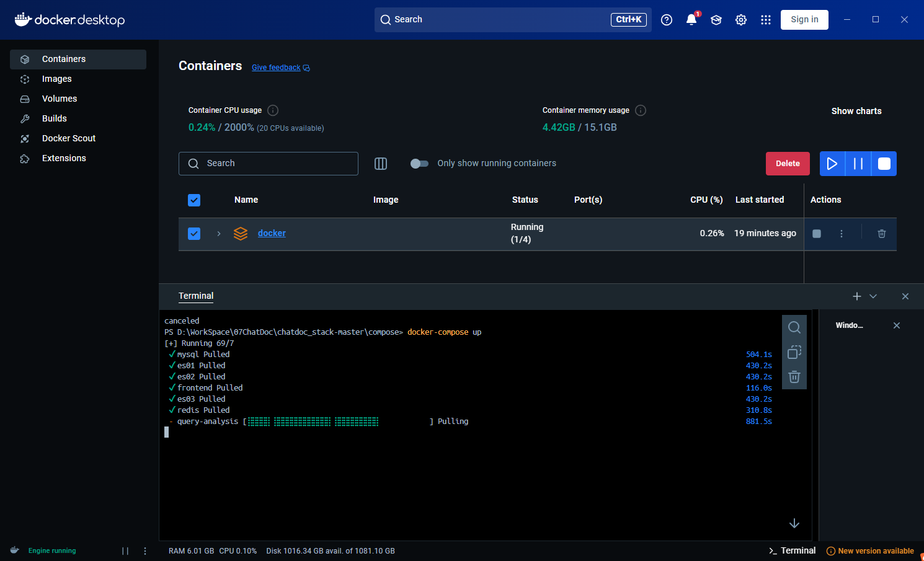Image resolution: width=924 pixels, height=561 pixels.
Task: Open Images in the sidebar
Action: (56, 79)
